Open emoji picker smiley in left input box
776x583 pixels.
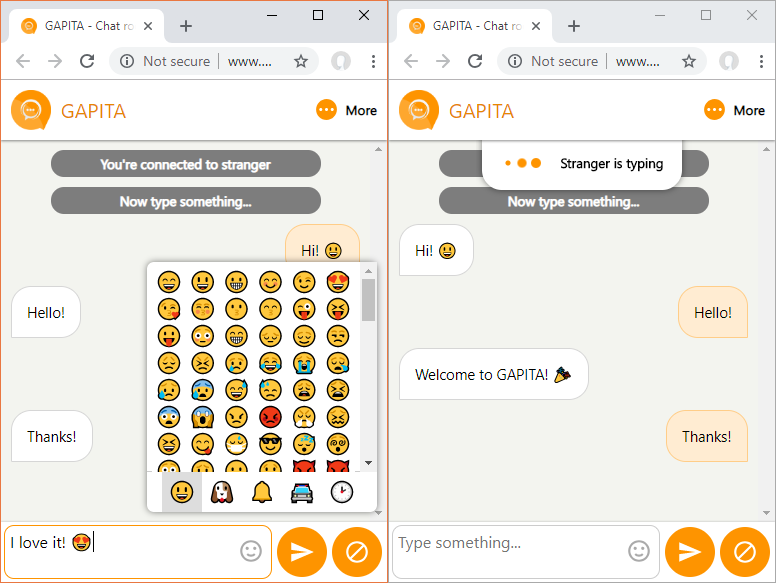(x=251, y=551)
